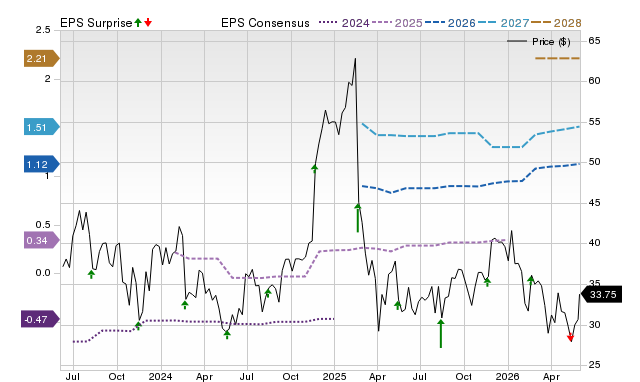Click the 25 label on the price axis
Screen dimensions: 640x382
[x=594, y=364]
